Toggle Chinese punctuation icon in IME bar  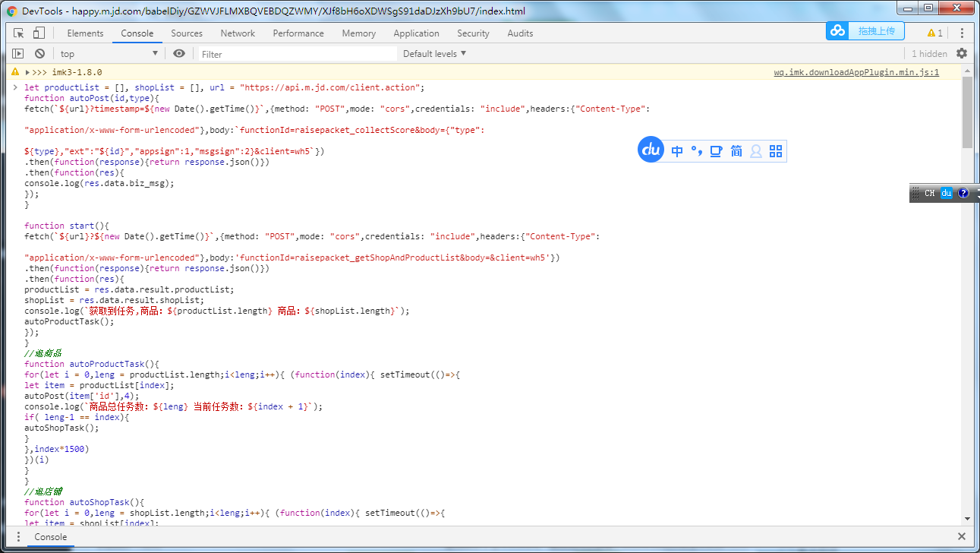tap(696, 151)
